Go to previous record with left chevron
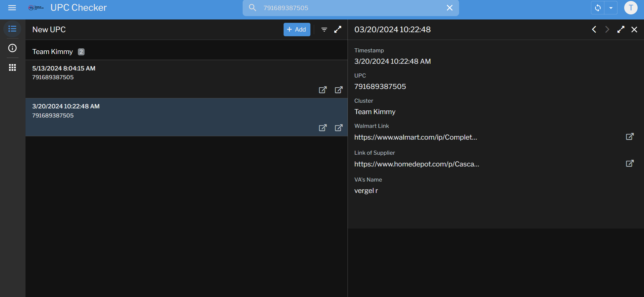644x297 pixels. tap(594, 30)
